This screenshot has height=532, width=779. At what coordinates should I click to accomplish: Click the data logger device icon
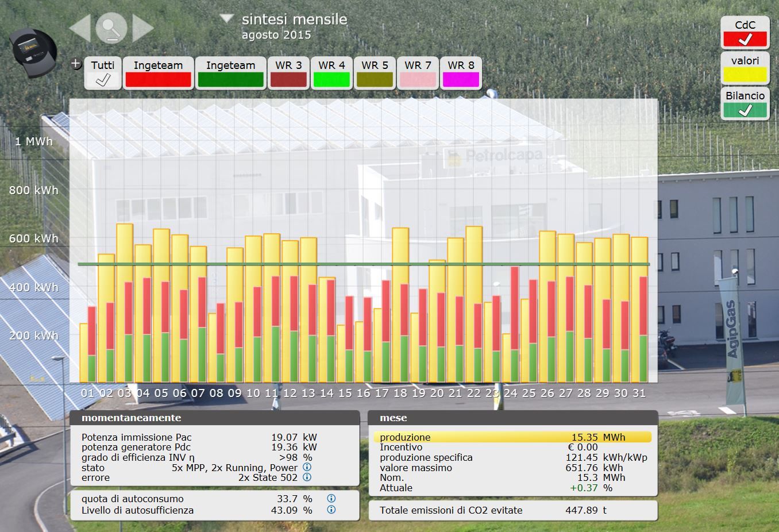(x=34, y=52)
